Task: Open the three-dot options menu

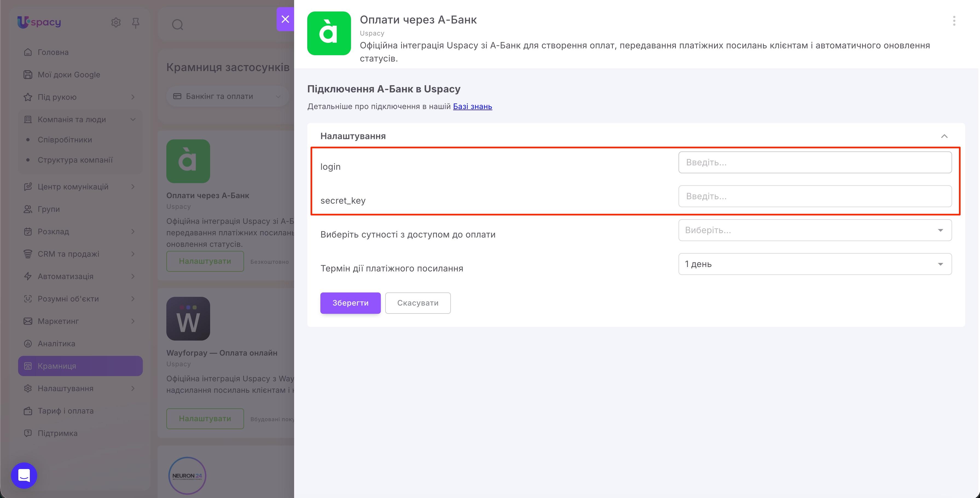Action: (x=954, y=21)
